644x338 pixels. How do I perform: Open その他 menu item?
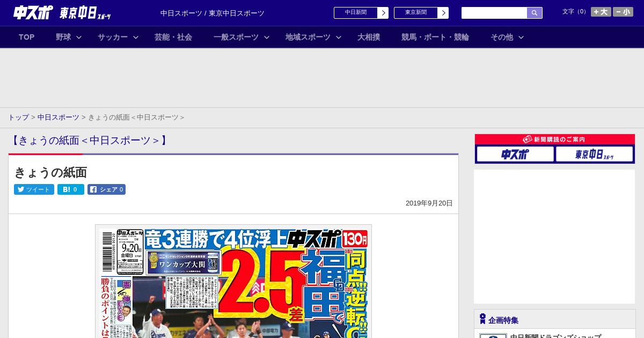[502, 37]
